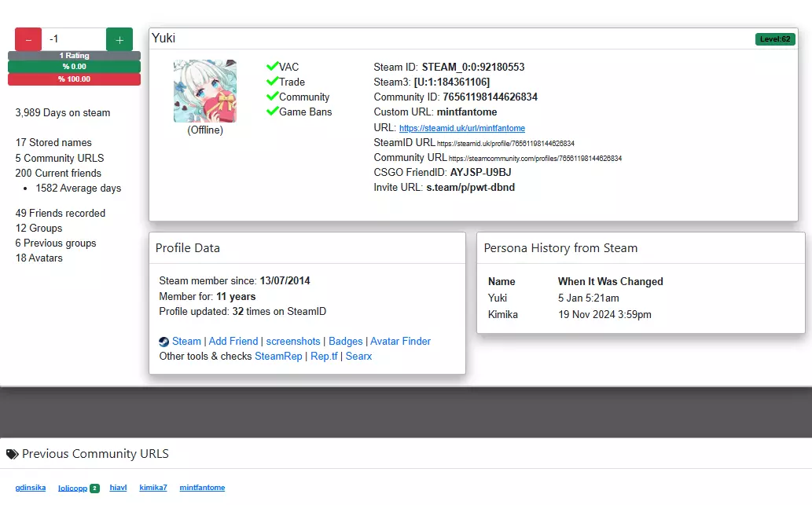Open the Rep.tf check link
Viewport: 812px width, 505px height.
click(x=324, y=357)
